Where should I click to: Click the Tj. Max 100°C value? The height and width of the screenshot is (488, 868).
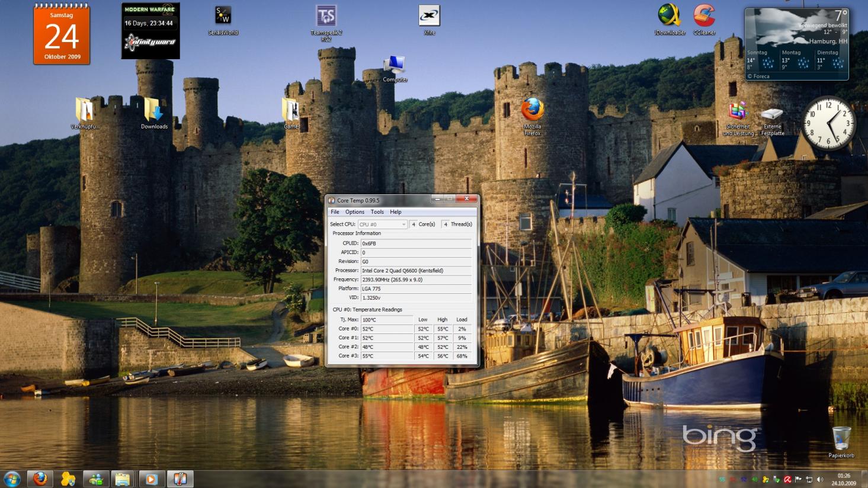coord(387,320)
